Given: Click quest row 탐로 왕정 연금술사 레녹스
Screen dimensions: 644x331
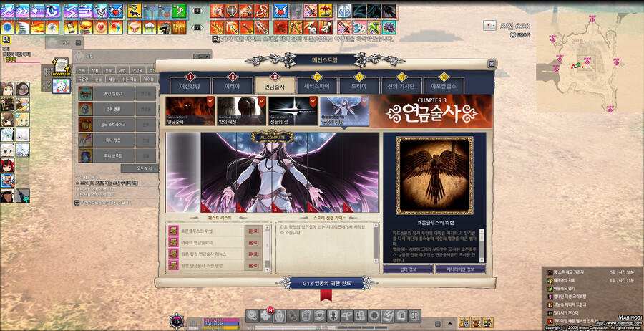Looking at the screenshot, I should click(215, 254).
